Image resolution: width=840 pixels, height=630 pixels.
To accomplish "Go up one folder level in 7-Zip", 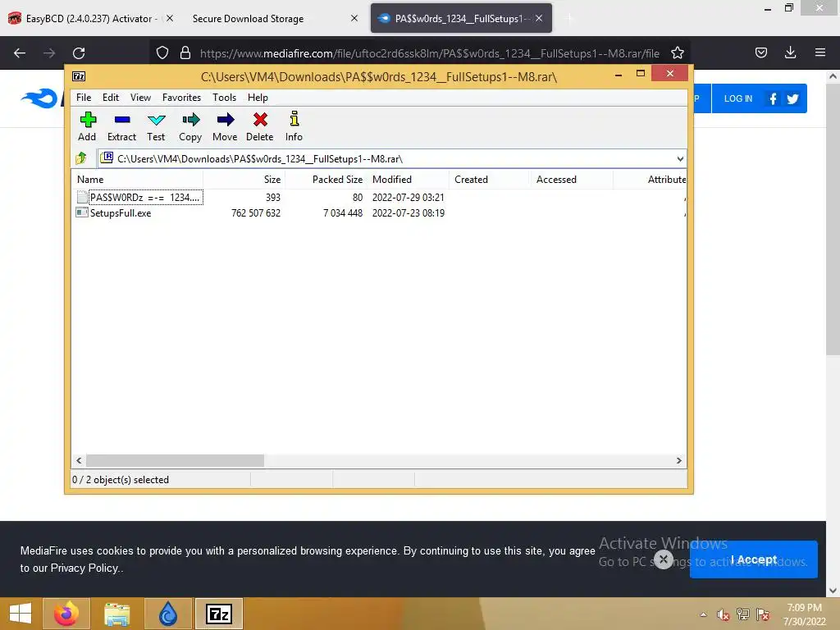I will (81, 158).
